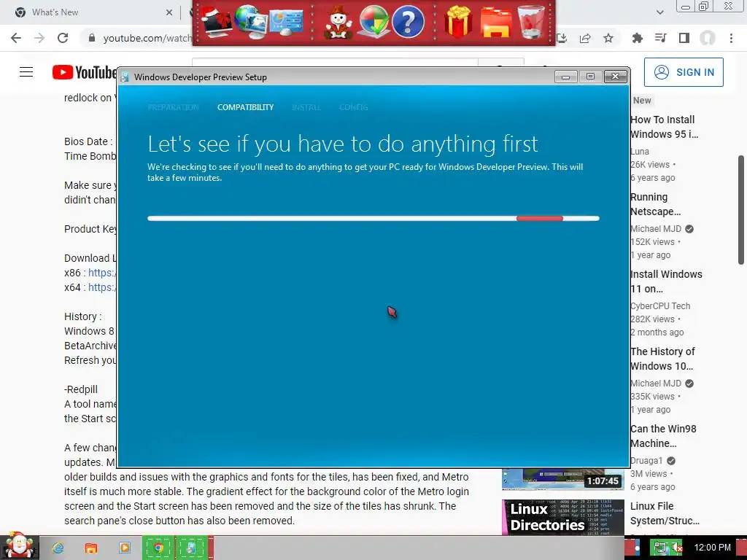Close the Windows Developer Preview Setup window

(615, 77)
